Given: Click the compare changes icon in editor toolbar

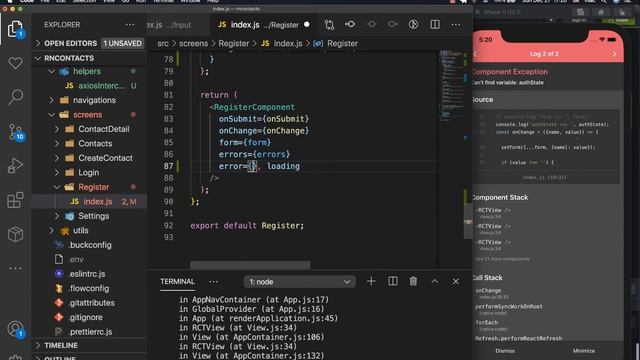Looking at the screenshot, I should coord(329,24).
